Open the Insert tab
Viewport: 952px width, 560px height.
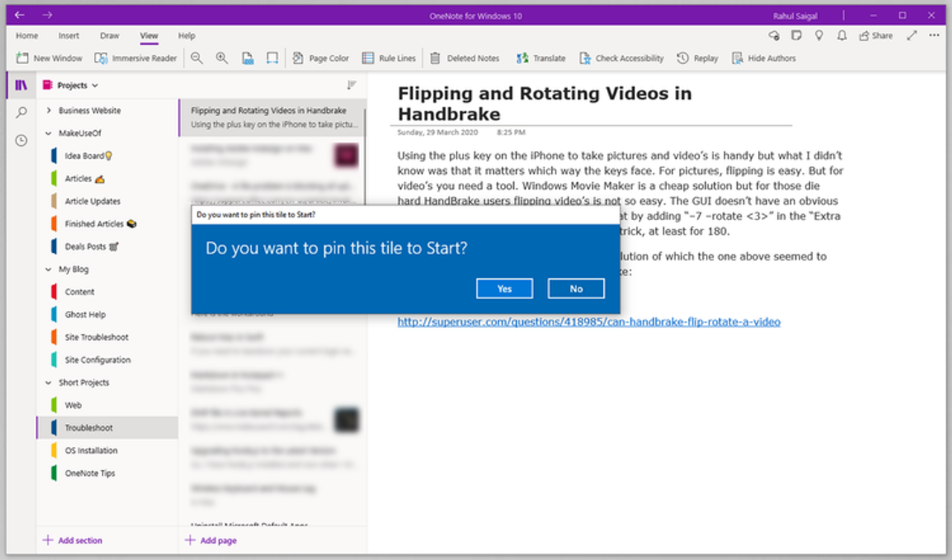(x=68, y=36)
